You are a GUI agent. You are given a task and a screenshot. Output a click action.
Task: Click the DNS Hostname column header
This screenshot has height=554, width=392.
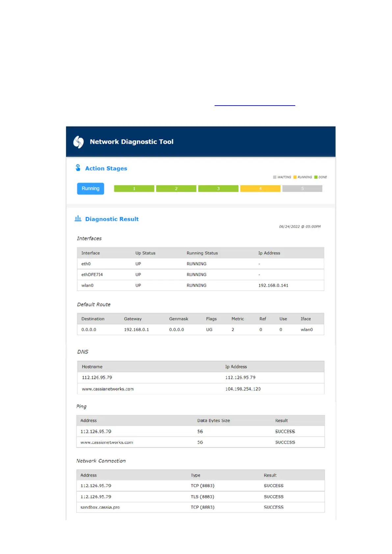pyautogui.click(x=92, y=367)
